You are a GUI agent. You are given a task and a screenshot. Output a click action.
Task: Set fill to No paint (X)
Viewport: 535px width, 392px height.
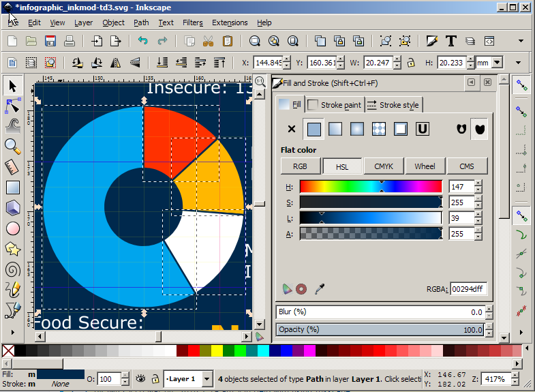[x=292, y=129]
